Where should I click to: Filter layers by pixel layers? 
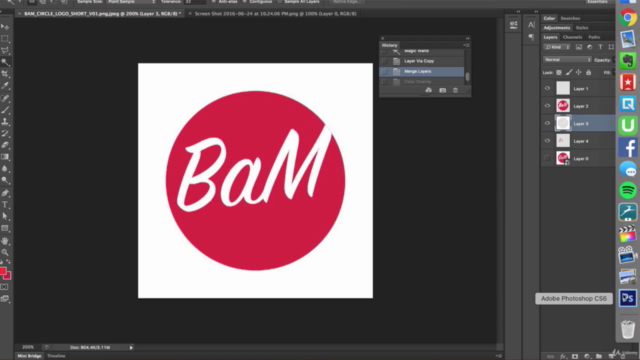[579, 47]
